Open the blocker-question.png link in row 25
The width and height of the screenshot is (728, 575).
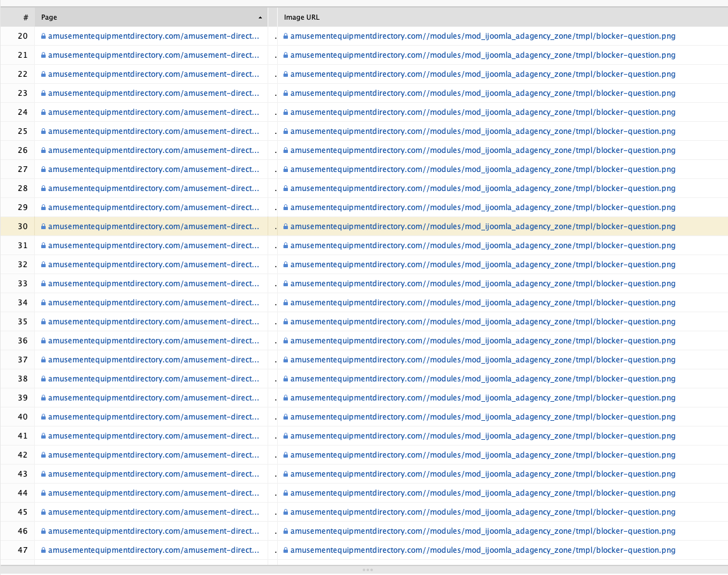(483, 131)
